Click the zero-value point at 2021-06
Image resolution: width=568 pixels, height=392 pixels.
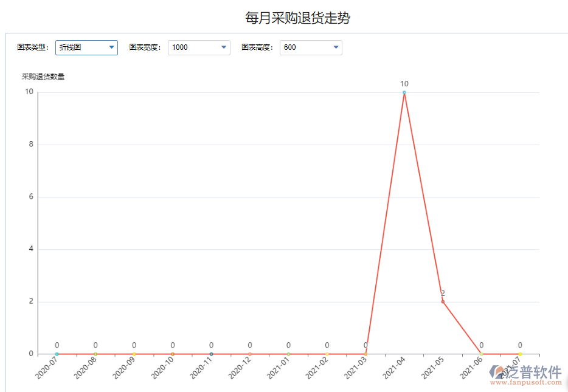tap(480, 353)
